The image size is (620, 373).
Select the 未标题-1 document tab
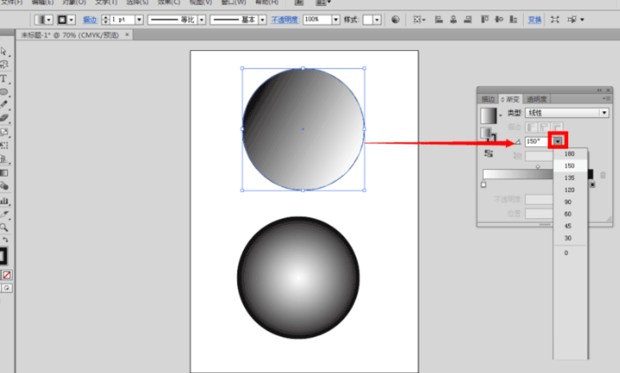click(x=70, y=35)
